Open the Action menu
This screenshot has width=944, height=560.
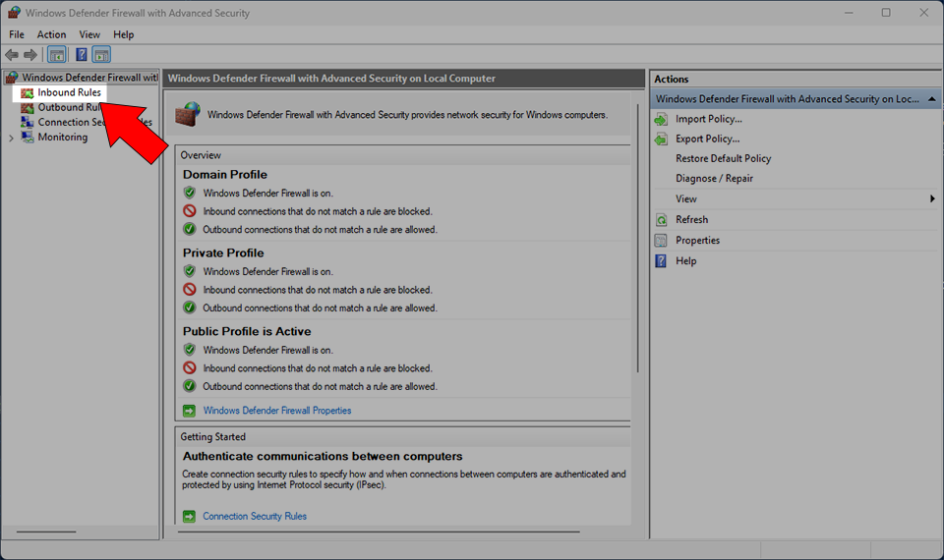(51, 34)
